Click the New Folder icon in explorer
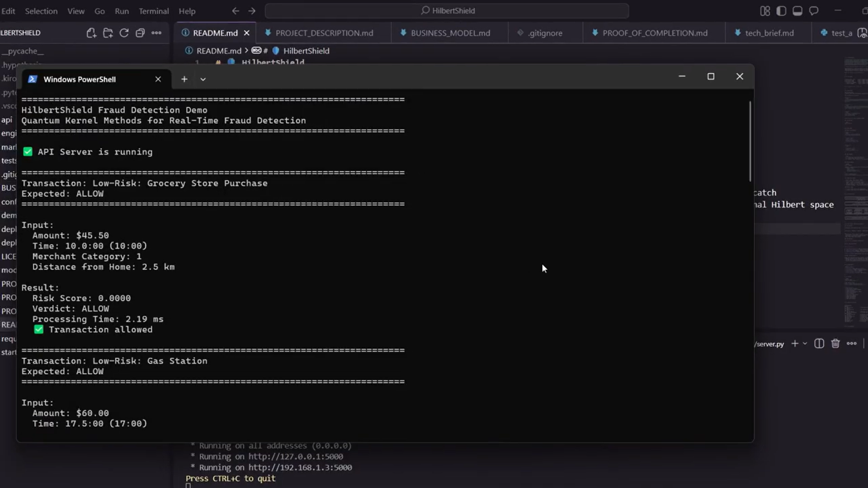The image size is (868, 488). (x=108, y=33)
